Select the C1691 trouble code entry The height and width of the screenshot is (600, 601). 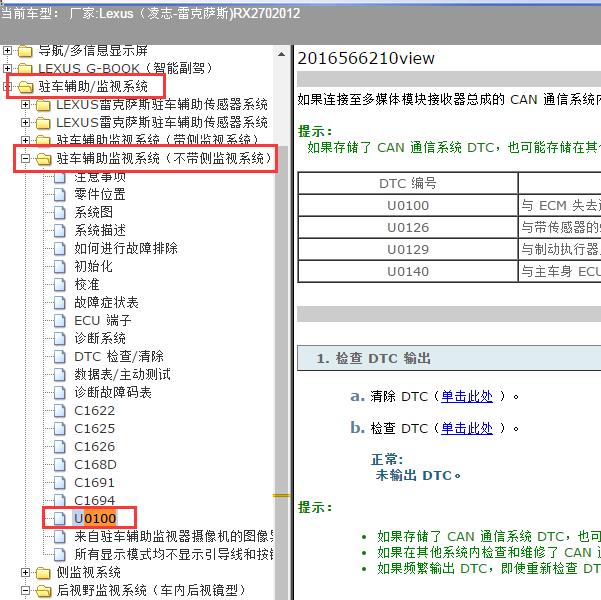click(94, 483)
